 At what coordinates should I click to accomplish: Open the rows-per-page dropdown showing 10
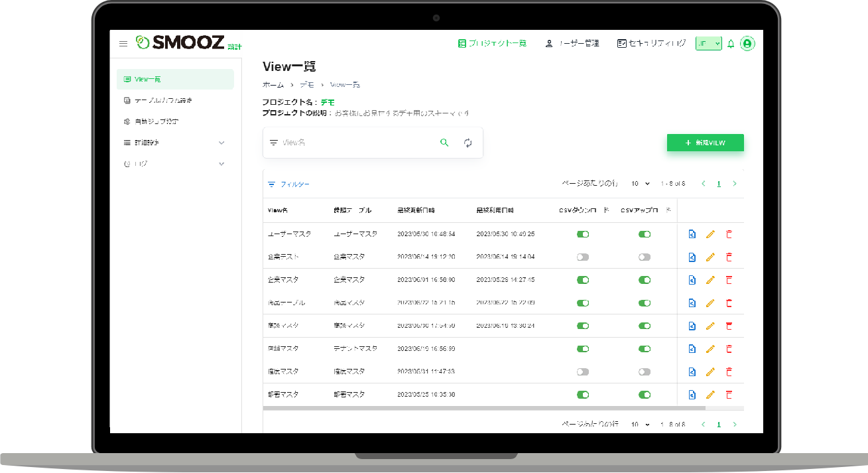(x=639, y=183)
